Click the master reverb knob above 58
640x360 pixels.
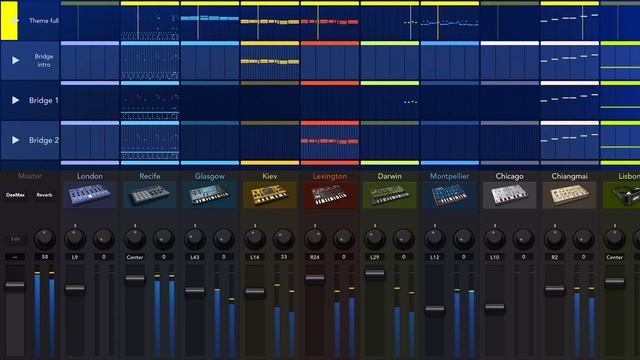click(44, 239)
